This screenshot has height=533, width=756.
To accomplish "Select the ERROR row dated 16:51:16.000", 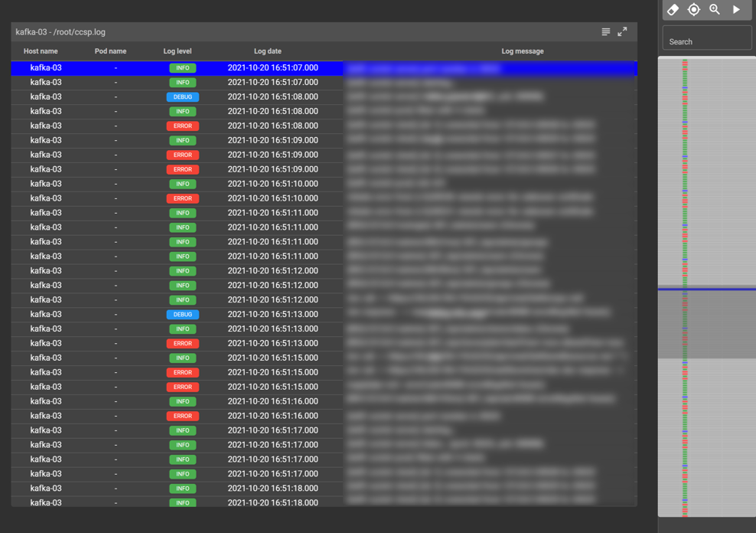I will pos(272,416).
